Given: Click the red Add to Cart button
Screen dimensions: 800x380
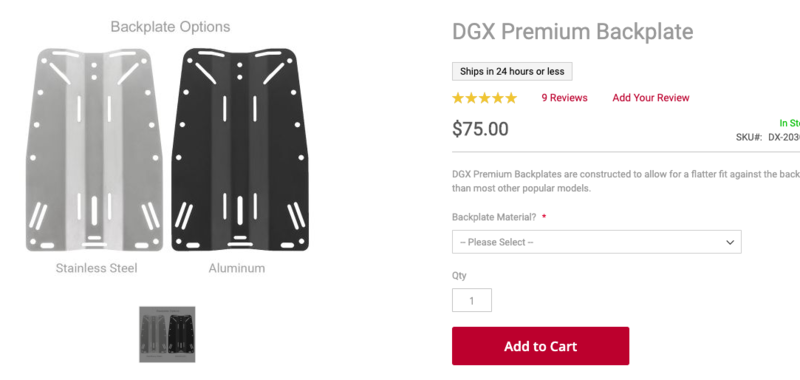Looking at the screenshot, I should pyautogui.click(x=540, y=346).
